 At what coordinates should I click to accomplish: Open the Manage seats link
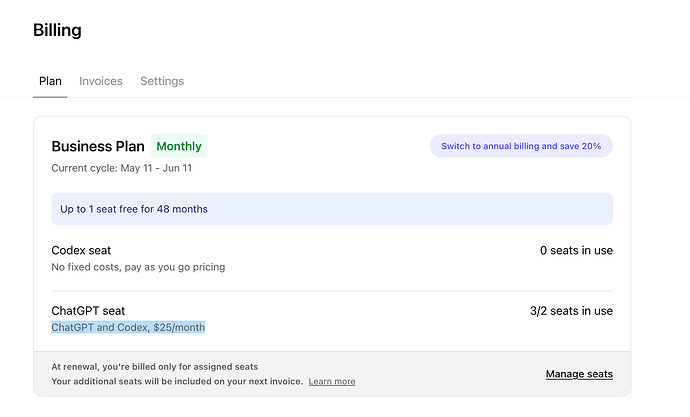click(579, 374)
